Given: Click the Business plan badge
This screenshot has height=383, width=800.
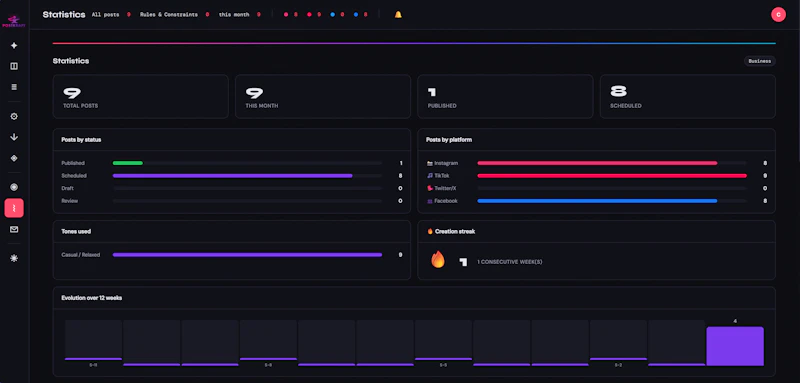Looking at the screenshot, I should [759, 61].
